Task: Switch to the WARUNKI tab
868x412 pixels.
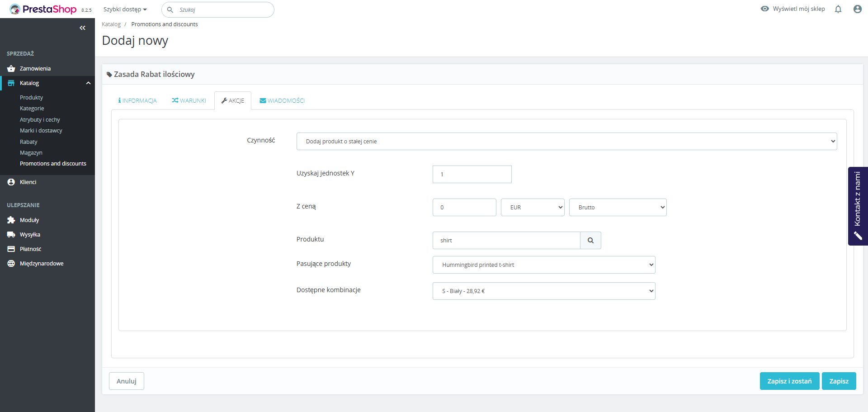Action: coord(189,101)
